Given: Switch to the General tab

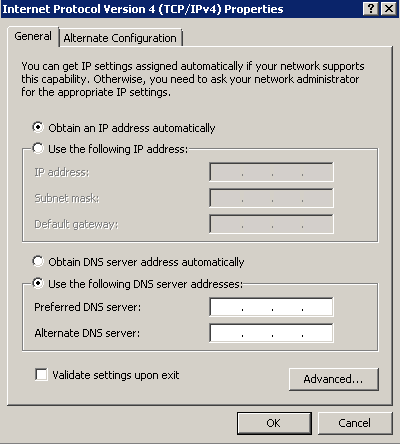Looking at the screenshot, I should coord(33,36).
